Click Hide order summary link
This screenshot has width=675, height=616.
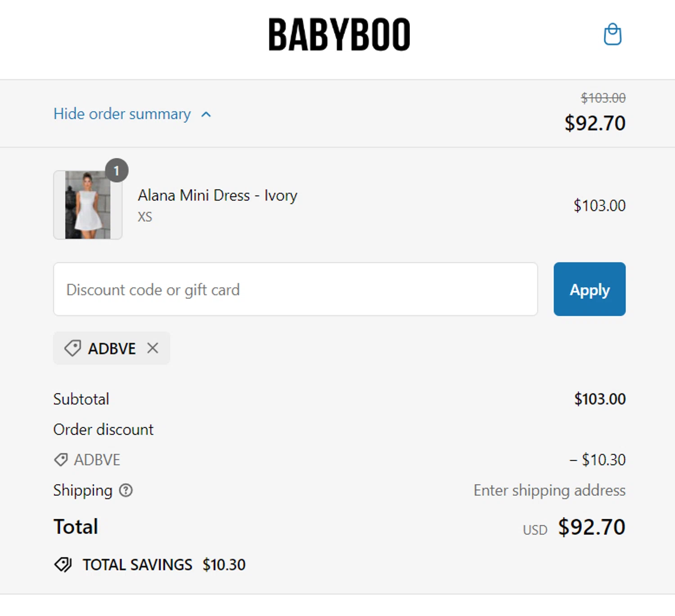pos(122,114)
